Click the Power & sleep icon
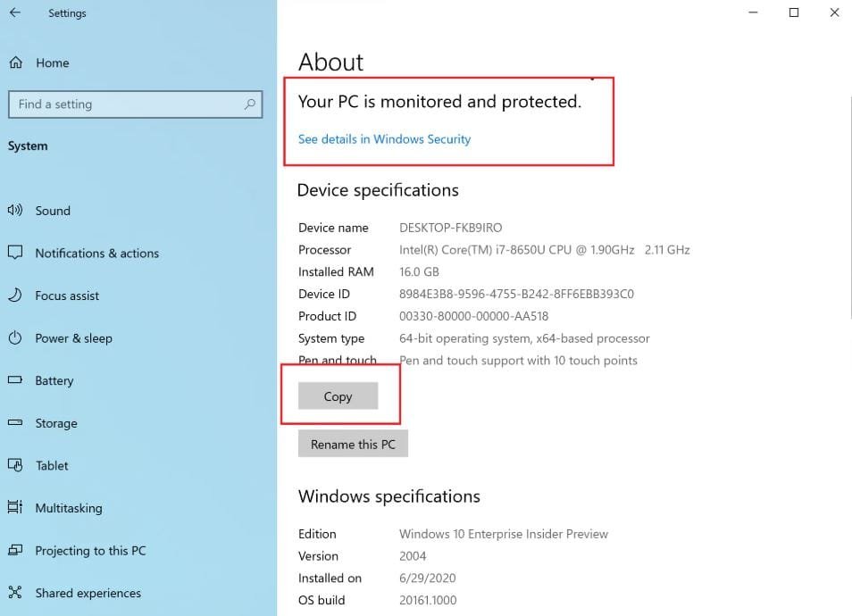This screenshot has height=616, width=852. [x=15, y=338]
